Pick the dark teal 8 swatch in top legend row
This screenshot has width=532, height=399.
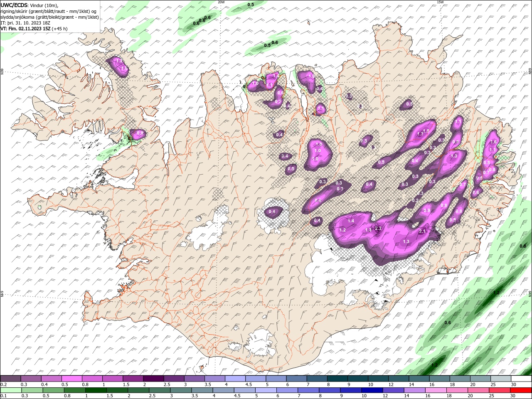pyautogui.click(x=337, y=379)
